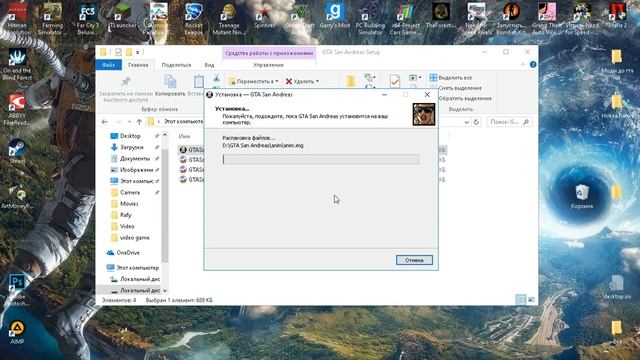
Task: Select Загрузки in the navigation pane
Action: point(131,147)
